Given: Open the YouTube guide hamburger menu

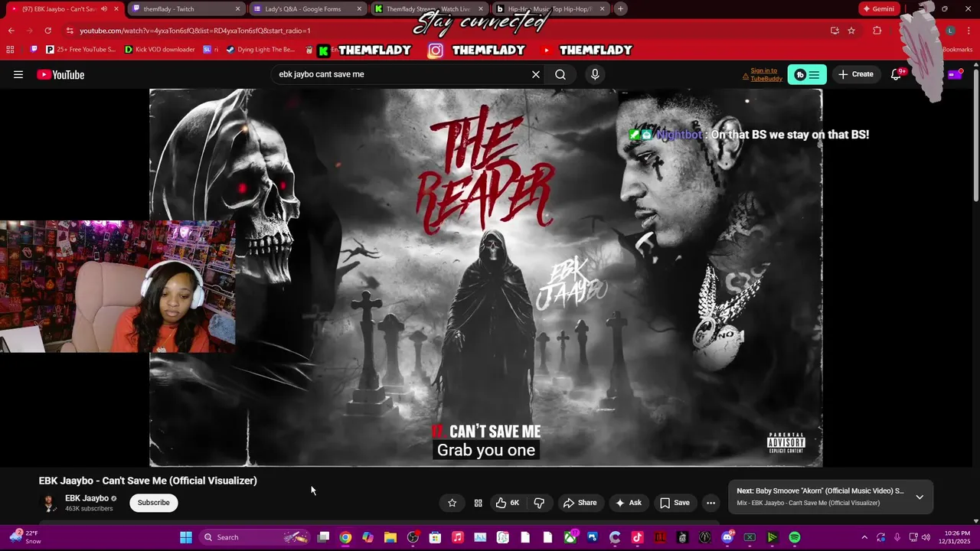Looking at the screenshot, I should click(x=18, y=74).
